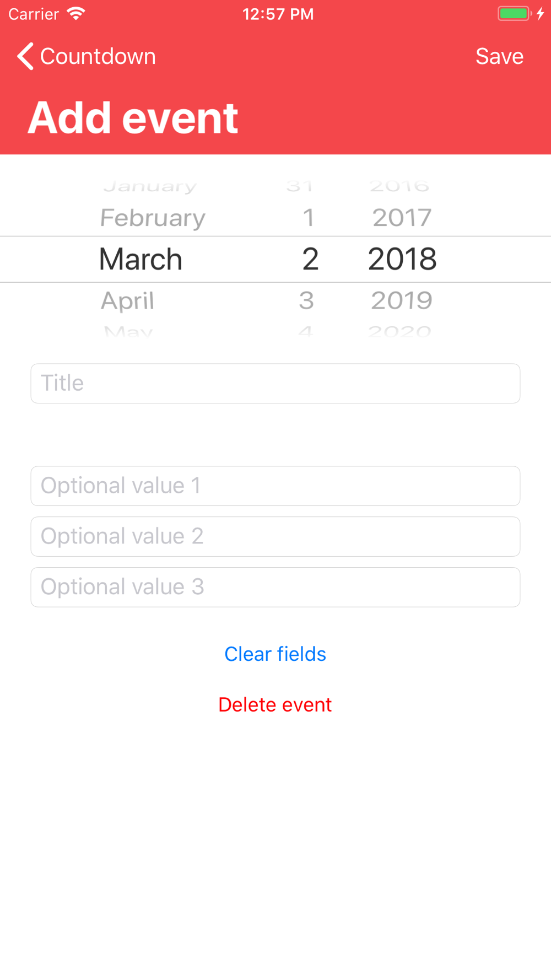
Task: Tap Delete event in red
Action: 275,705
